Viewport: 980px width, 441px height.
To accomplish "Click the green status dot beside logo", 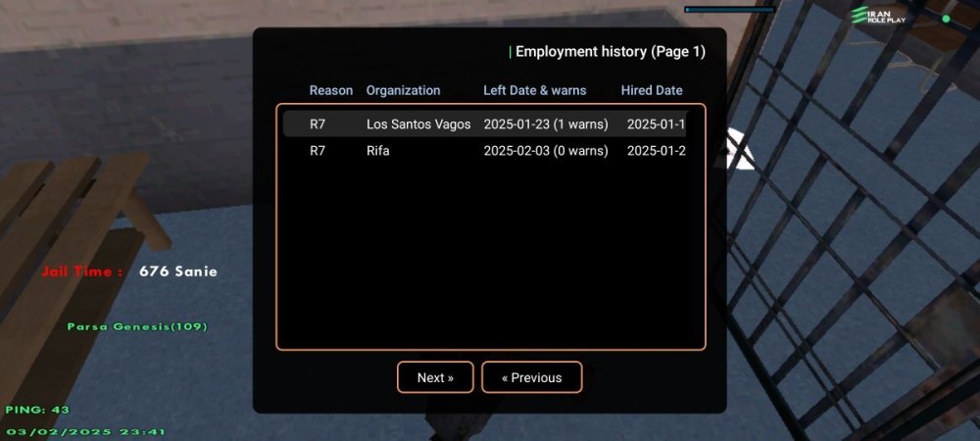I will (x=946, y=18).
